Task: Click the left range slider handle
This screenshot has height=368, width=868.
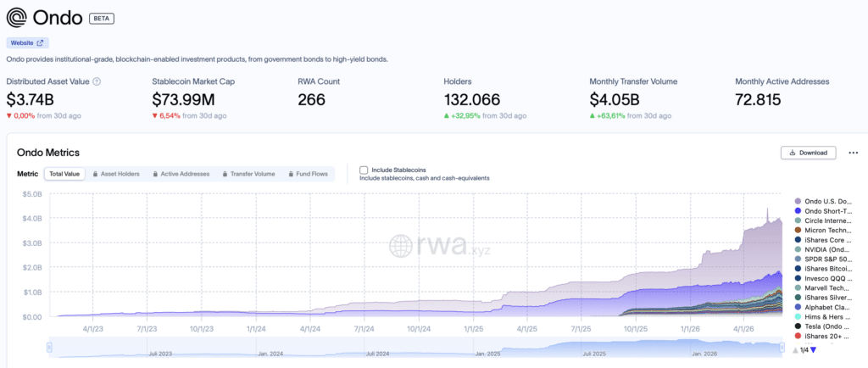Action: pyautogui.click(x=49, y=347)
